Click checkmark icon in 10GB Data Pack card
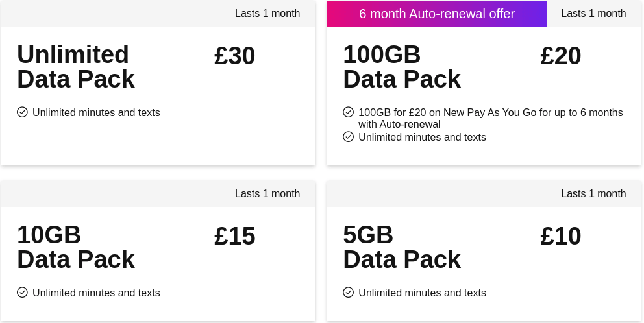Viewport: 644px width, 323px height. pyautogui.click(x=22, y=293)
